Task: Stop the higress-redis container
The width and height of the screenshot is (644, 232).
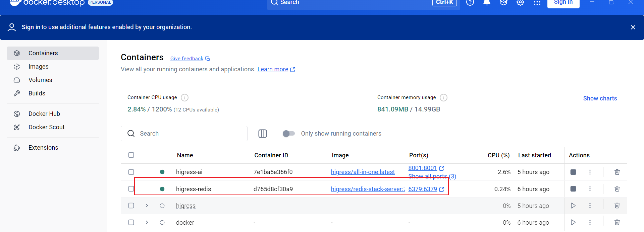Action: 573,189
